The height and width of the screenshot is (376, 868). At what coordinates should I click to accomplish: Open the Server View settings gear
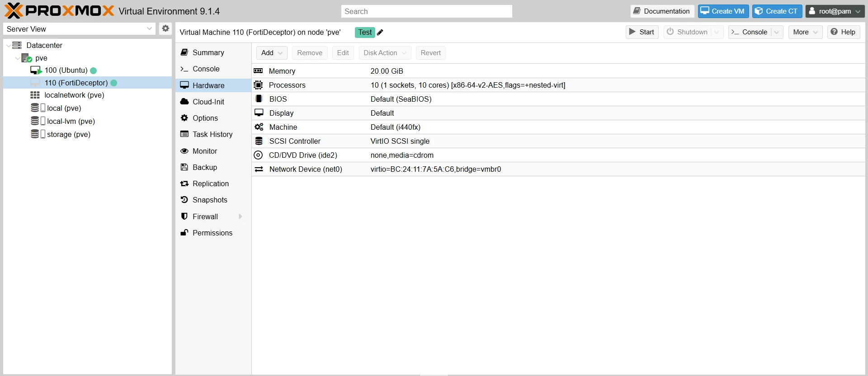(165, 28)
